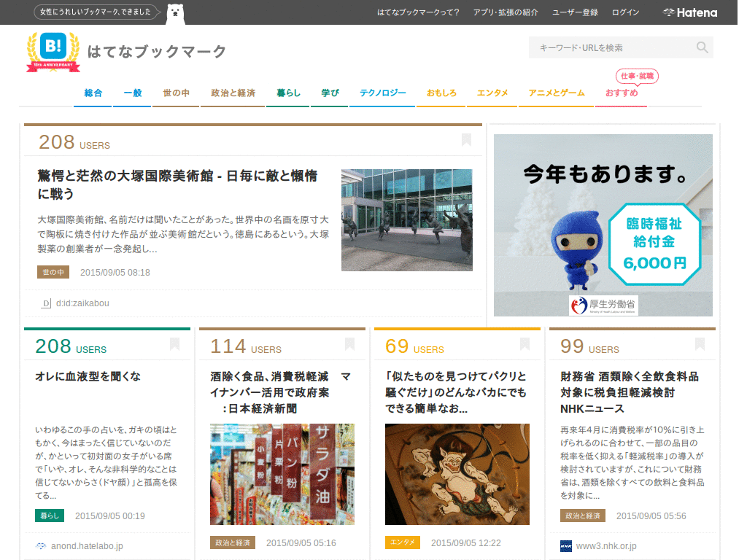
Task: Bookmark the 大塚国際美術館 article via ribbon icon
Action: 466,140
